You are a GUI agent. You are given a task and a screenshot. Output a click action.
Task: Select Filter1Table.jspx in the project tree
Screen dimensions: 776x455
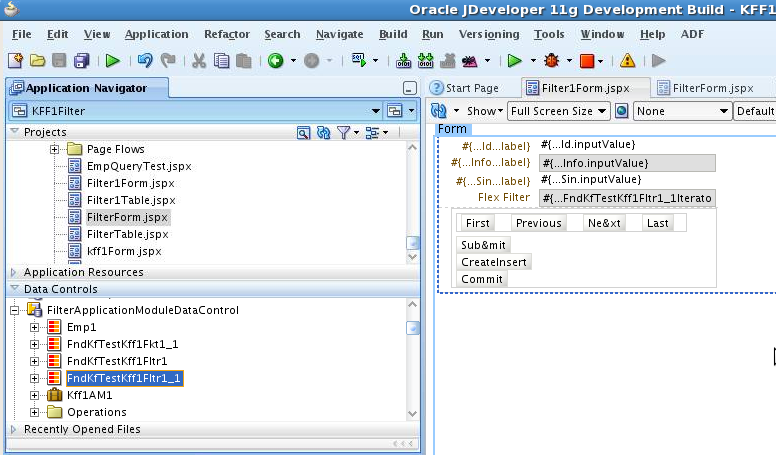(x=131, y=200)
